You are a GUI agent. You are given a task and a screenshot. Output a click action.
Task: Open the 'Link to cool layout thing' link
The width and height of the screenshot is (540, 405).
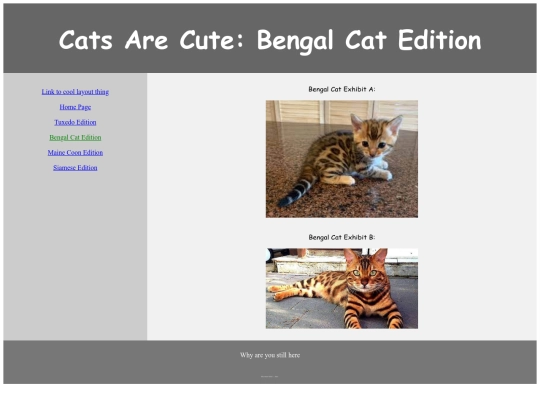tap(75, 92)
